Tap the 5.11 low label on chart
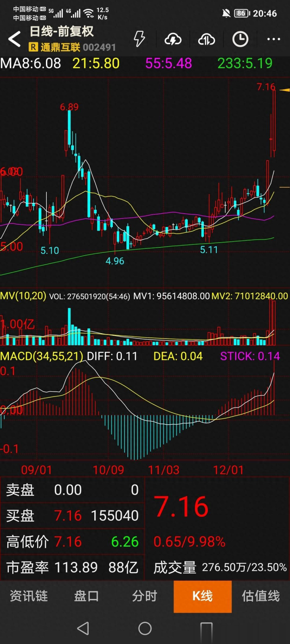Viewport: 290px width, 644px height. 209,250
